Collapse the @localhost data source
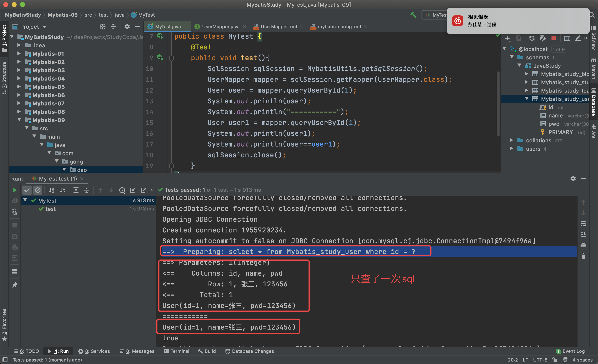The image size is (598, 364). coord(504,49)
